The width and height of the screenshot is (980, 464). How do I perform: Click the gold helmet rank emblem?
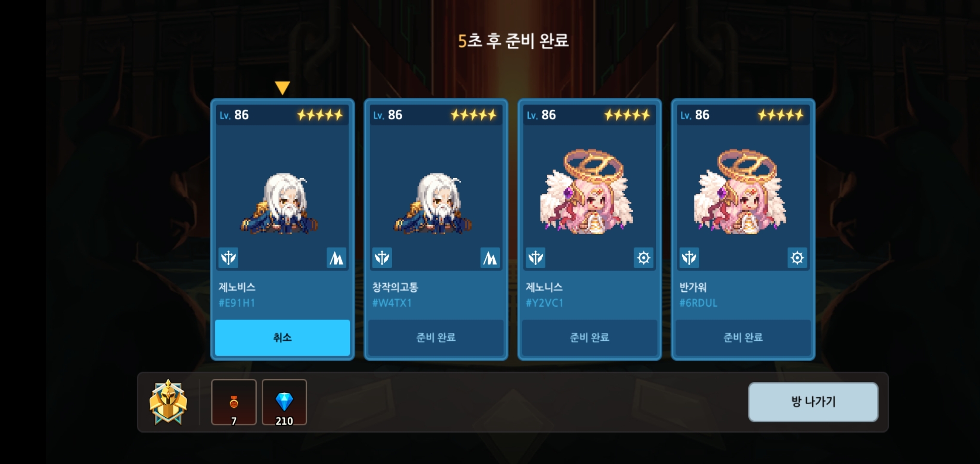[168, 402]
